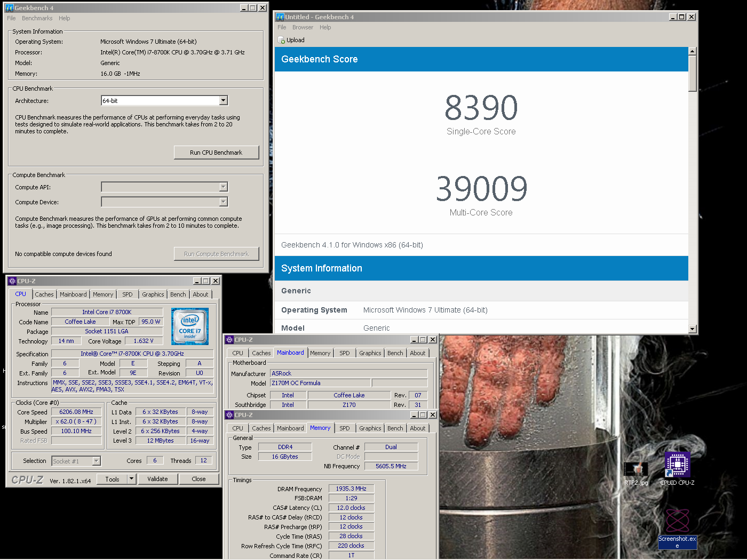
Task: Click the Untitled - Geekbench 4 title icon
Action: (280, 17)
